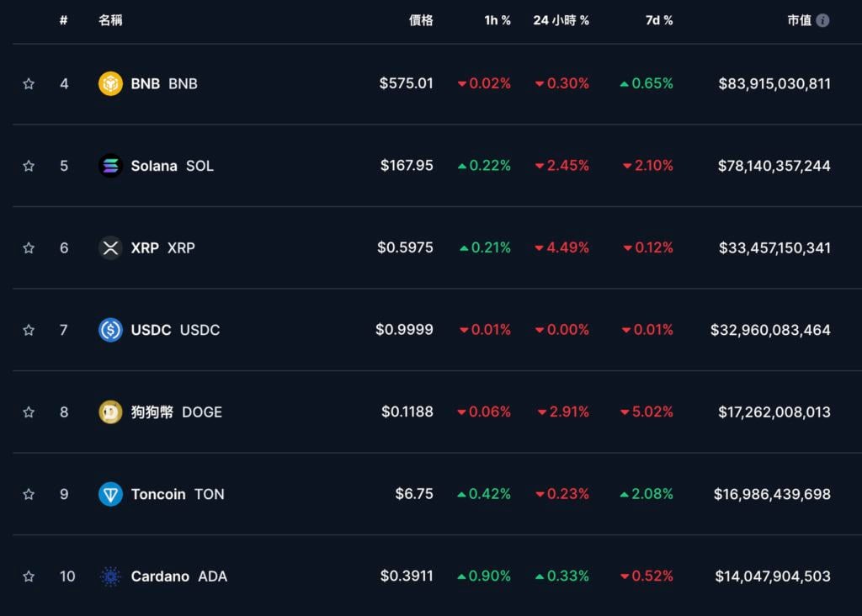Open the market cap info icon
862x616 pixels.
[x=822, y=20]
